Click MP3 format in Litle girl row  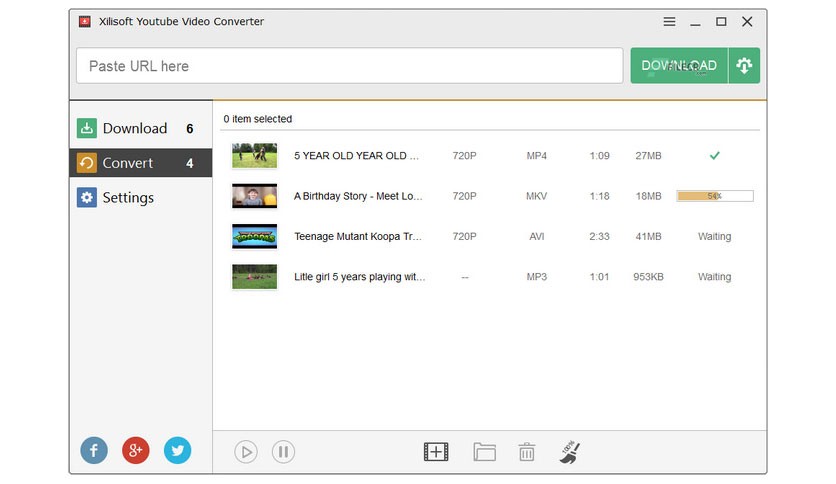(536, 277)
